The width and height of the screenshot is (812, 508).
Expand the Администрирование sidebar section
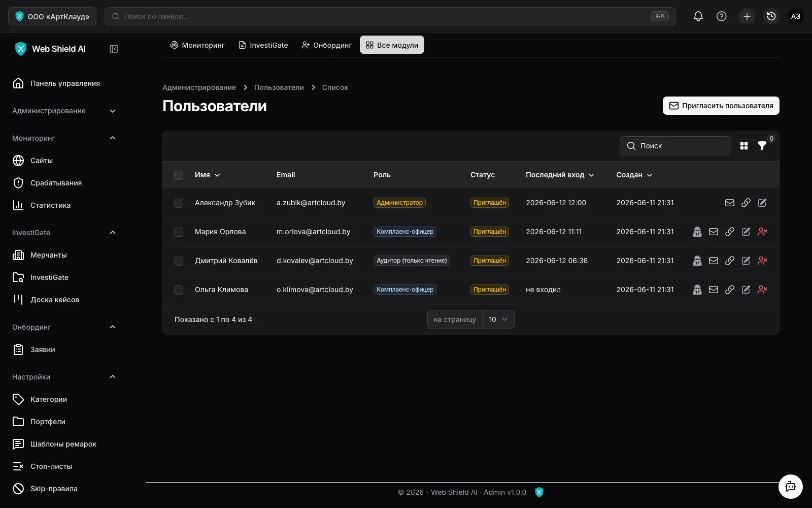(64, 111)
